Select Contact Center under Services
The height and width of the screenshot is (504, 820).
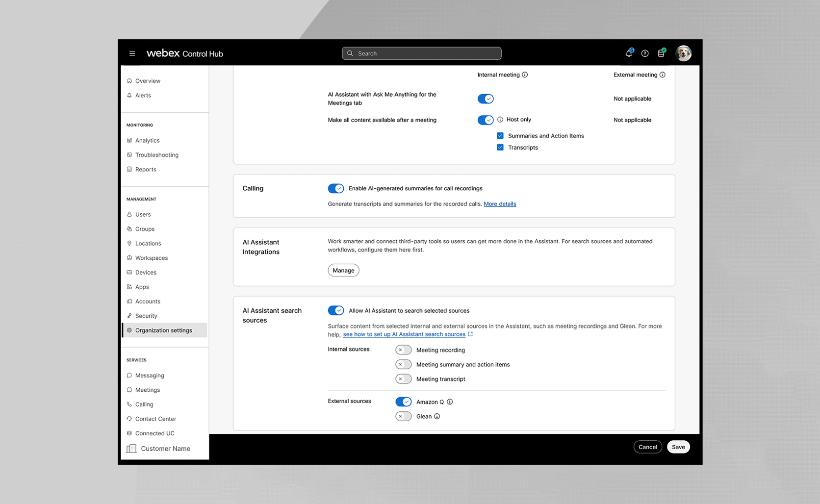pyautogui.click(x=155, y=419)
